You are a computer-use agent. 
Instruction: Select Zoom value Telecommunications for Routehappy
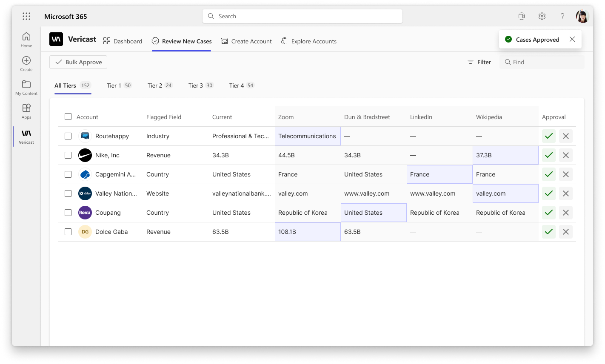click(308, 136)
